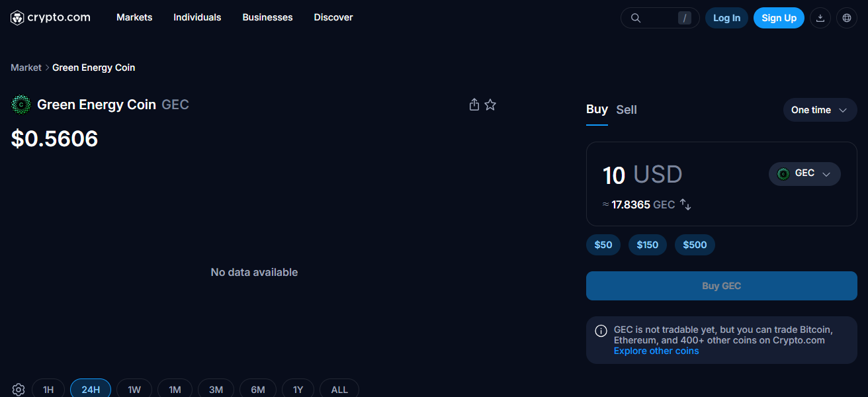Switch to the Sell tab

point(627,110)
